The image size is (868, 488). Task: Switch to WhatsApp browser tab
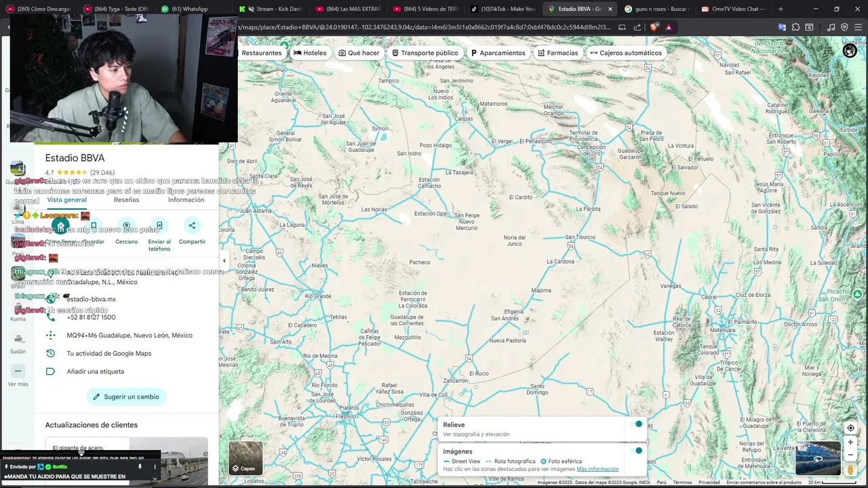[193, 9]
